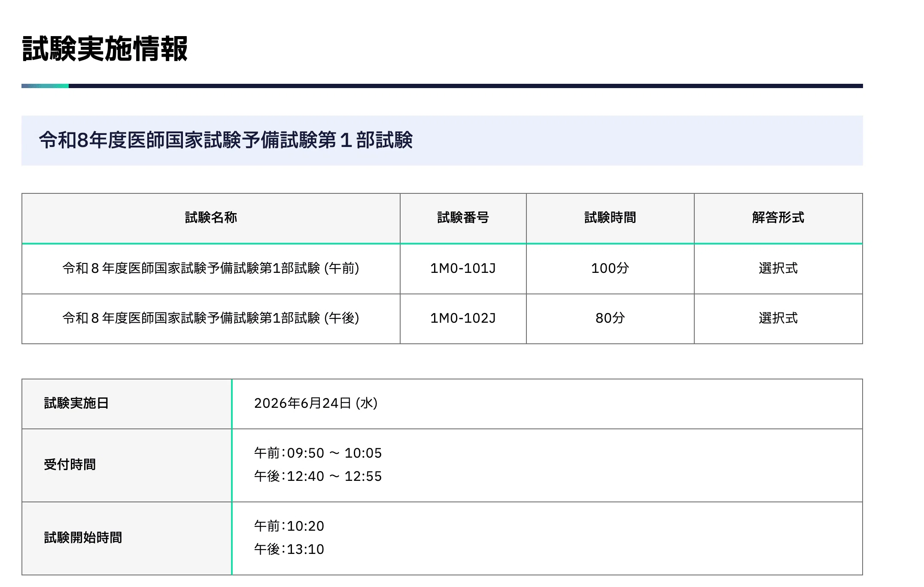Select the exam name ending in (午前)
Viewport: 924px width, 587px height.
tap(211, 269)
